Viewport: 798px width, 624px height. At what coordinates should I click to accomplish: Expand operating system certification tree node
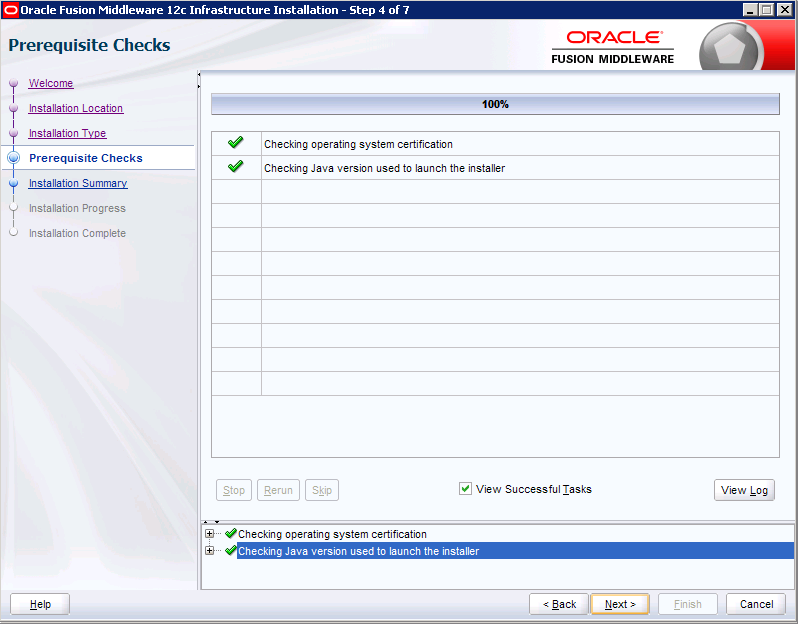[209, 534]
